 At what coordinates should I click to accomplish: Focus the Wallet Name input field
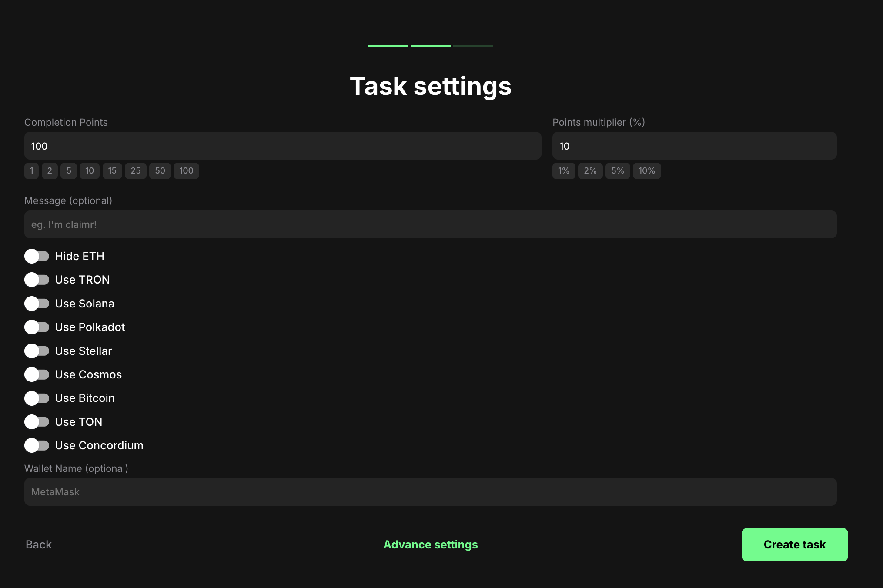(431, 492)
